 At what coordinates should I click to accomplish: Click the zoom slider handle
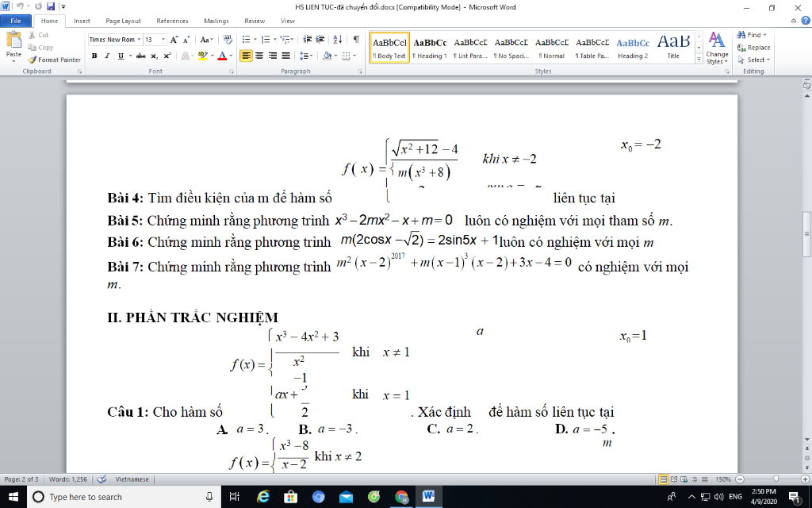point(776,479)
